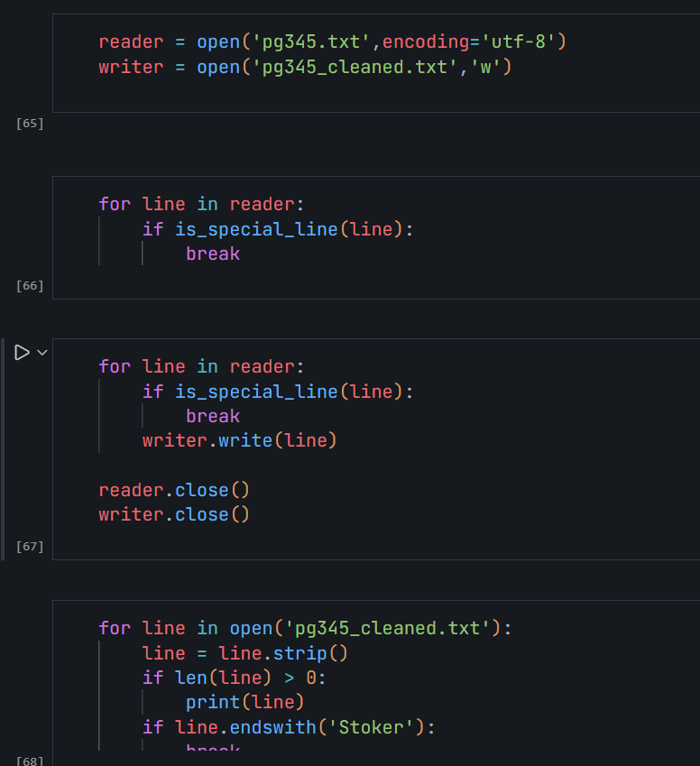Click is_special_line(line) in cell 66
The width and height of the screenshot is (700, 766).
(289, 229)
